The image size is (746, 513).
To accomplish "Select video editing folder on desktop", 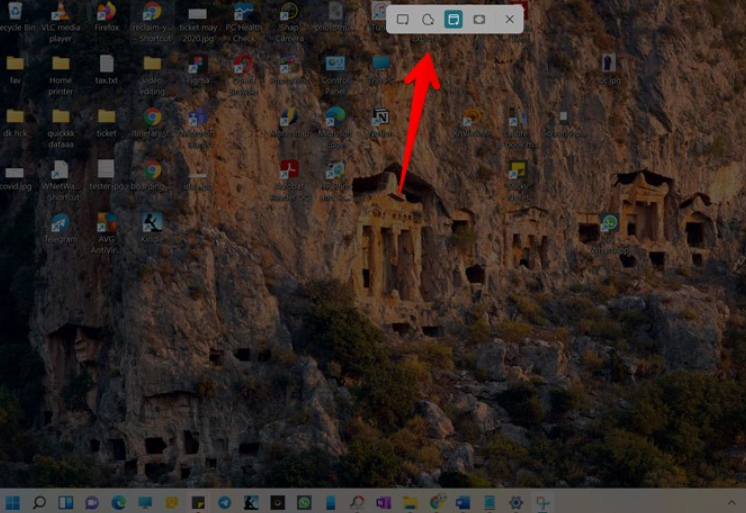I will tap(152, 75).
